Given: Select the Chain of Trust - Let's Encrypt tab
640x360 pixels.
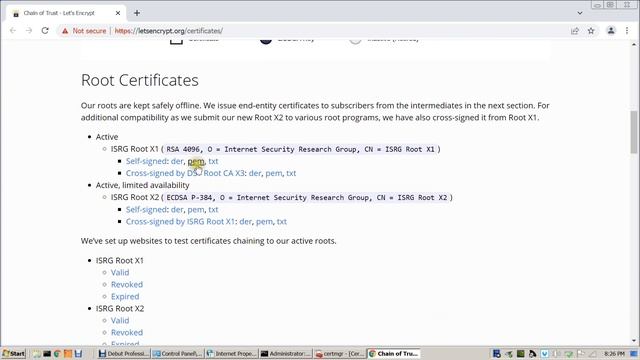Looking at the screenshot, I should (x=65, y=13).
